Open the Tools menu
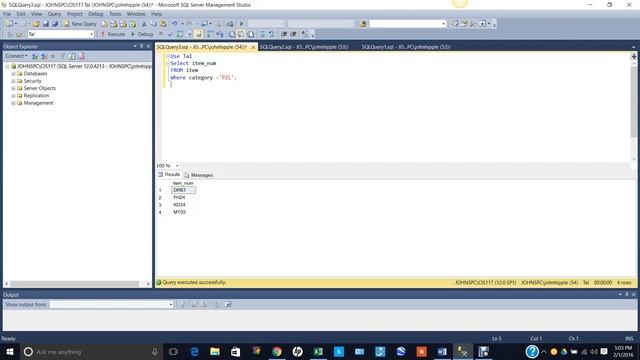Screen dimensions: 640x360 [x=115, y=14]
